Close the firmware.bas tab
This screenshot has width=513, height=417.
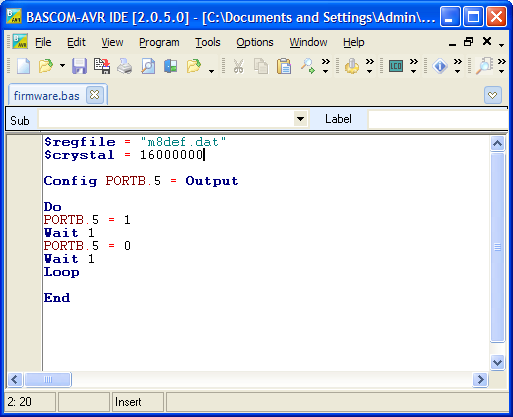point(95,95)
